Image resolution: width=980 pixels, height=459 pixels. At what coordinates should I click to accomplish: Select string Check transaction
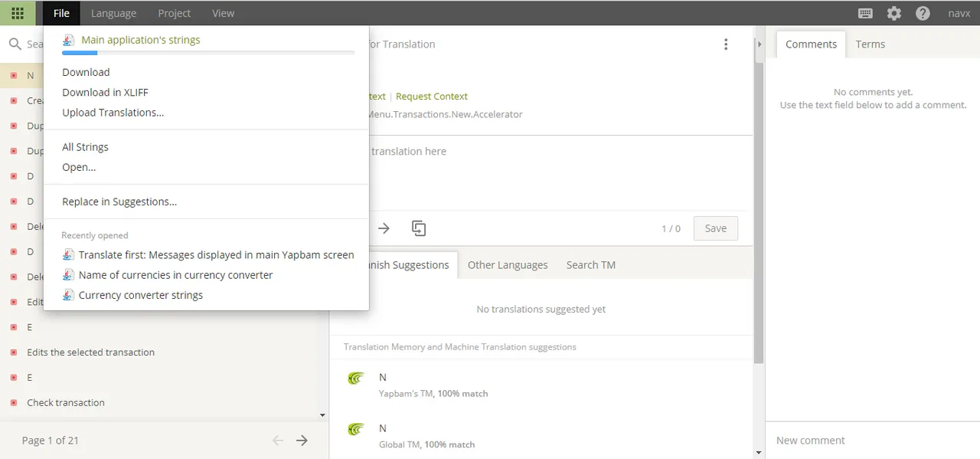pos(66,402)
